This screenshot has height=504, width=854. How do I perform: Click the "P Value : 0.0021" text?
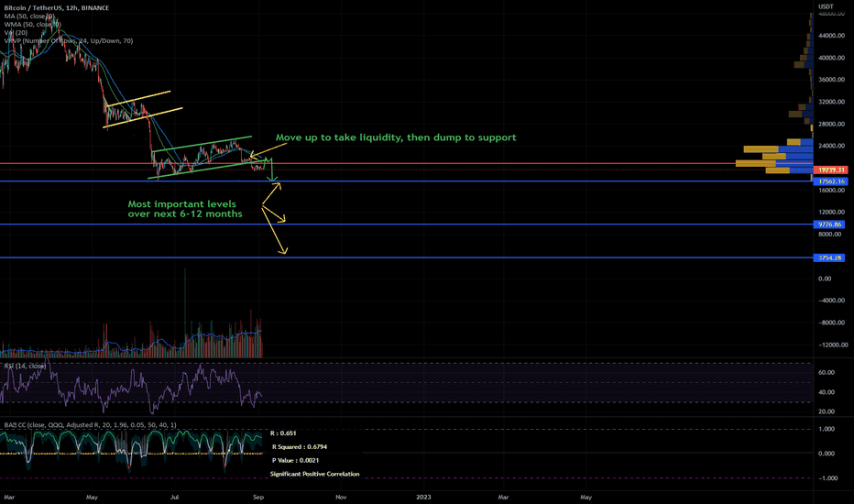pos(295,460)
